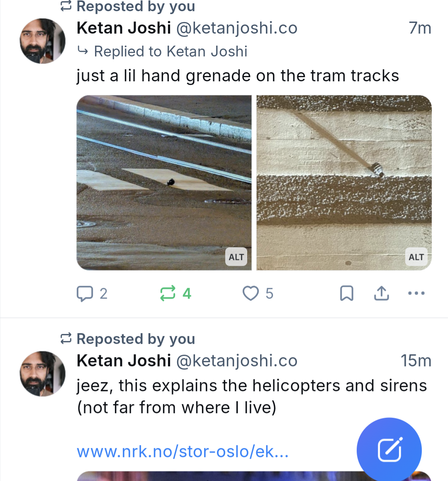
Task: Open @ketanjoshi.co handle on the 7m post
Action: (x=237, y=28)
